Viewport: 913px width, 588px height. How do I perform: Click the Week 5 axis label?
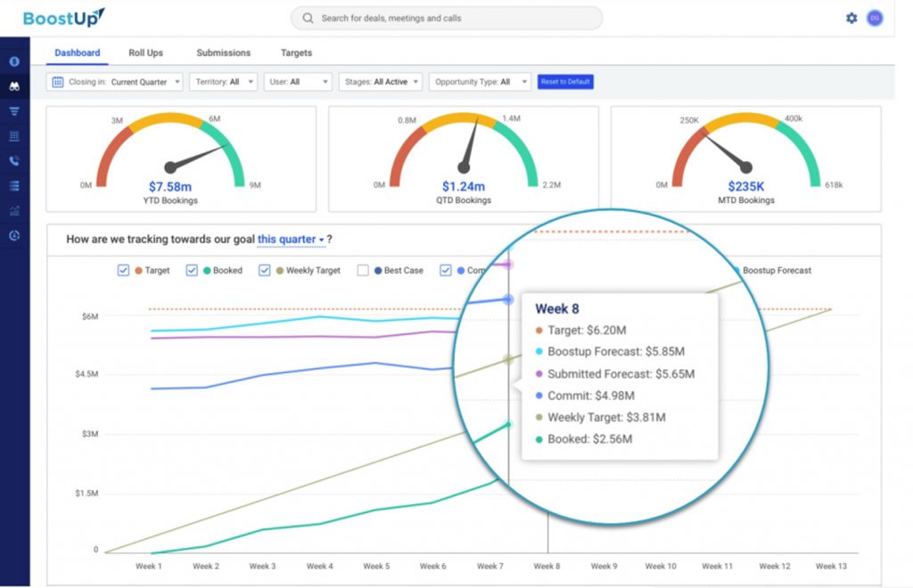(x=376, y=566)
